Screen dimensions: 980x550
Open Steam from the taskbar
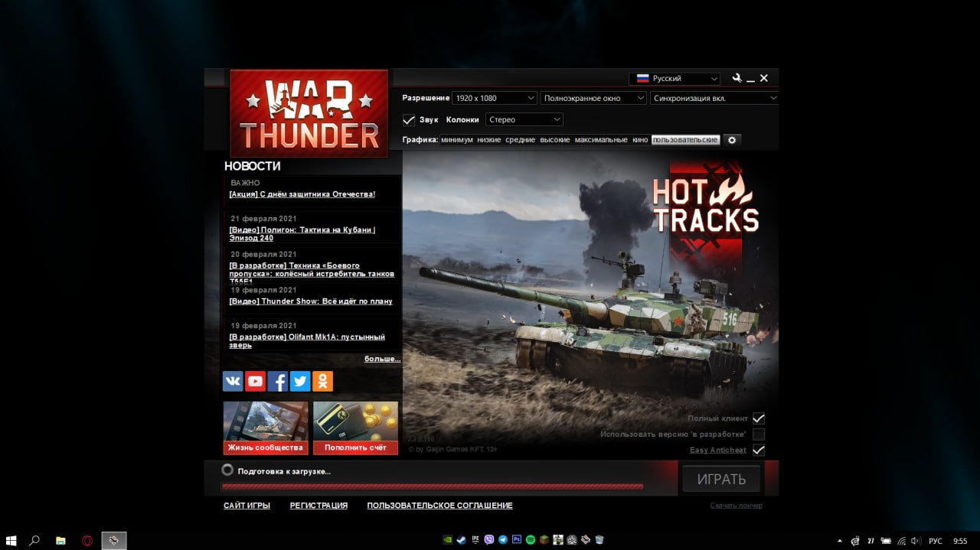(x=461, y=539)
